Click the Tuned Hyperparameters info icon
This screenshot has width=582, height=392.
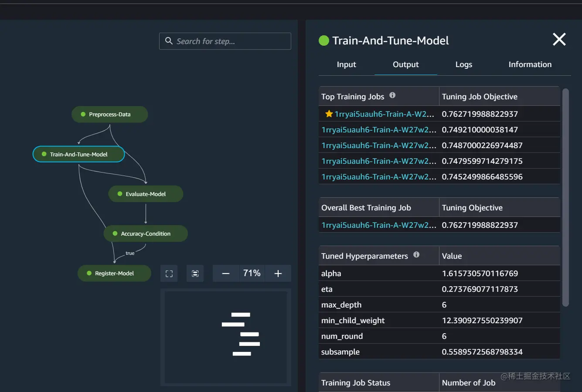[416, 255]
